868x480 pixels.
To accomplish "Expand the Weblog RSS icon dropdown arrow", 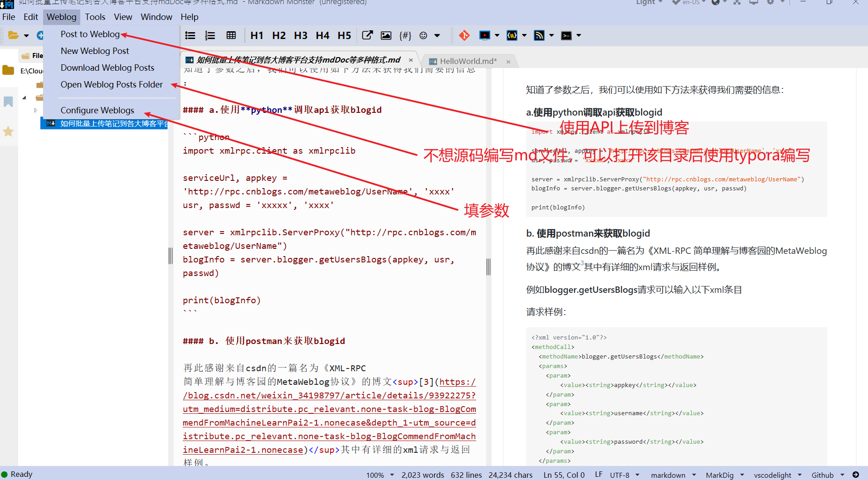I will [551, 35].
